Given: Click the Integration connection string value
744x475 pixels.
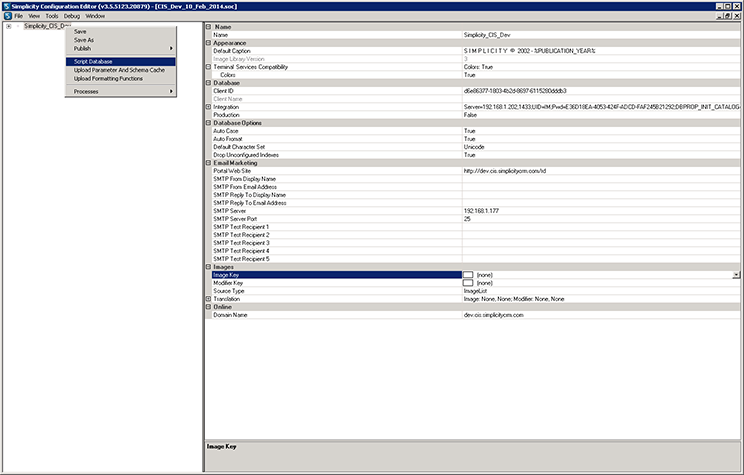Looking at the screenshot, I should click(x=601, y=107).
